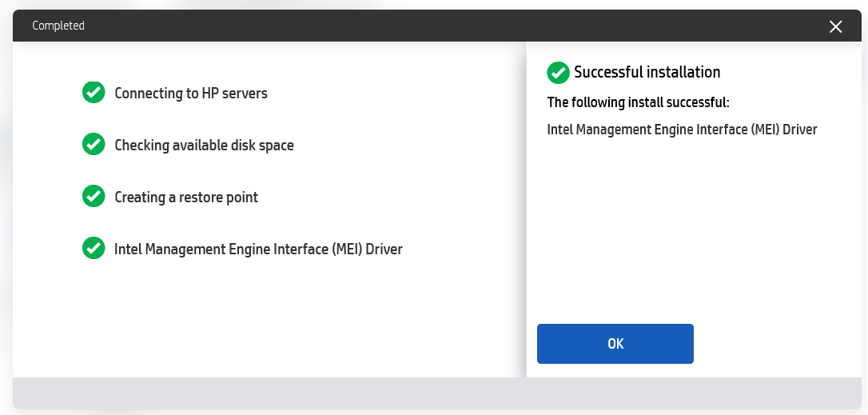Select the Checking available disk space text
868x415 pixels.
[x=204, y=146]
